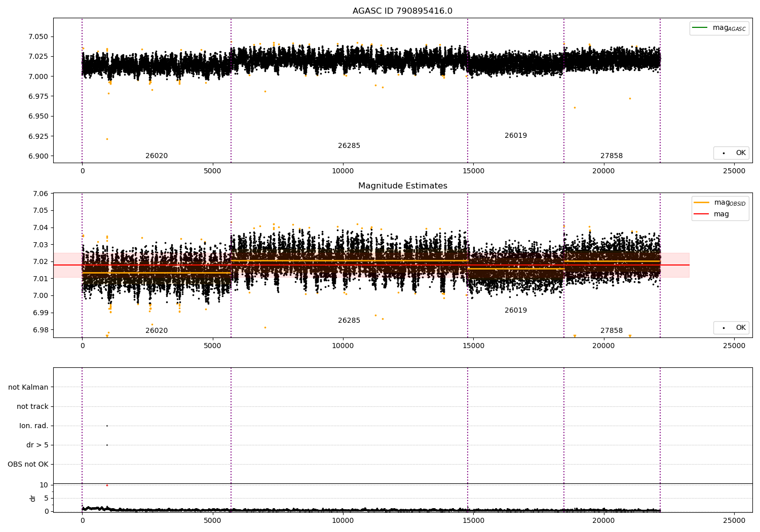Click x-axis tick "5000" under Magnitude Estimates plot
The width and height of the screenshot is (760, 532).
point(212,346)
